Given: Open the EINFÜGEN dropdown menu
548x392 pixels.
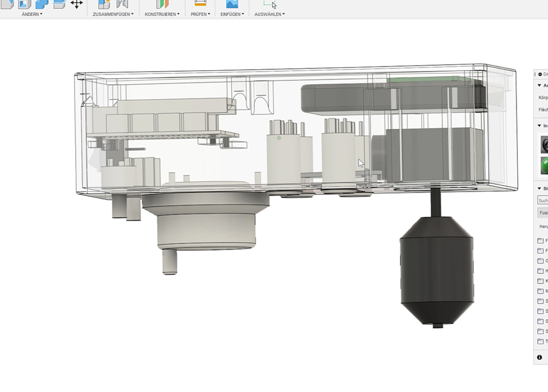Looking at the screenshot, I should point(232,14).
